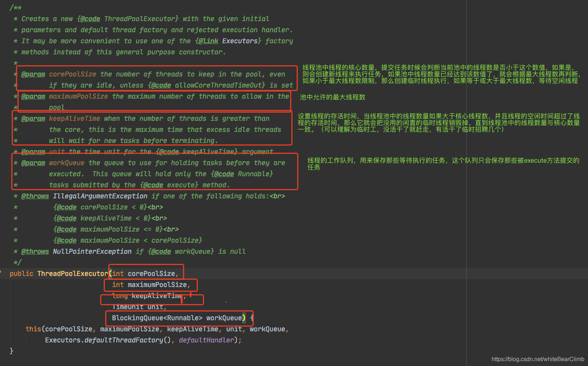588x366 pixels.
Task: Click the @param tag before workQueue
Action: tap(33, 163)
